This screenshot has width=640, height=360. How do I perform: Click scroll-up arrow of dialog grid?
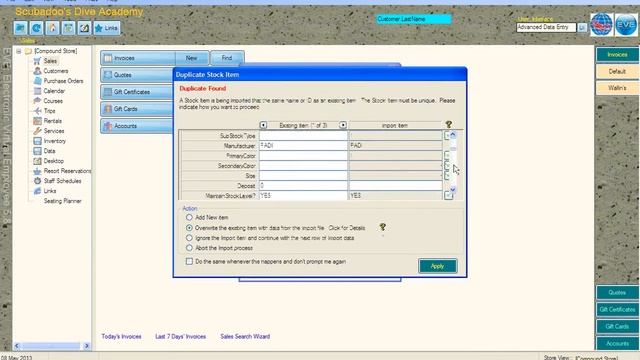(453, 135)
